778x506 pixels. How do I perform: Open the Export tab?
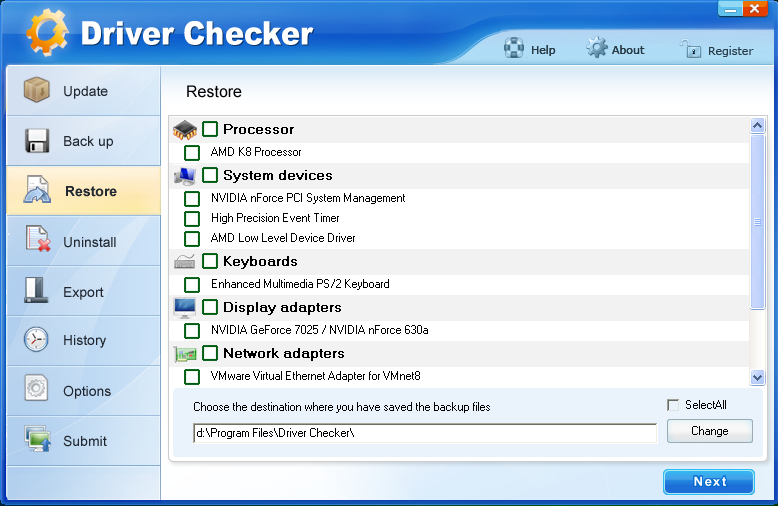tap(83, 292)
